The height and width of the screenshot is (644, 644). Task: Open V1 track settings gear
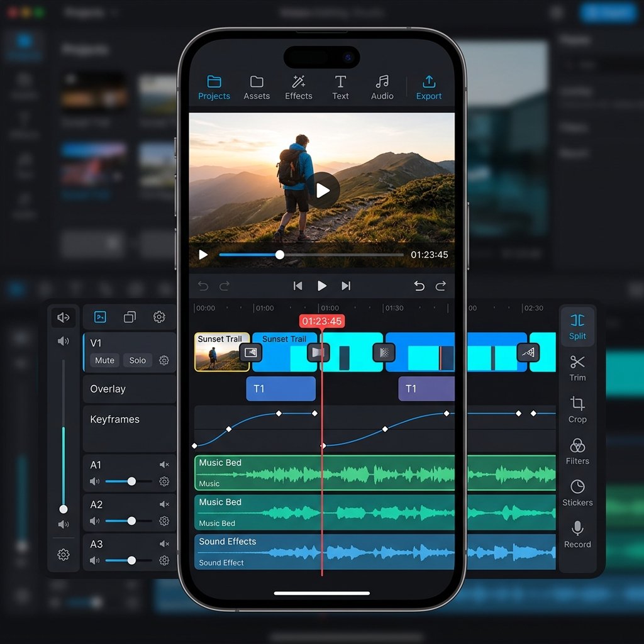pos(164,360)
